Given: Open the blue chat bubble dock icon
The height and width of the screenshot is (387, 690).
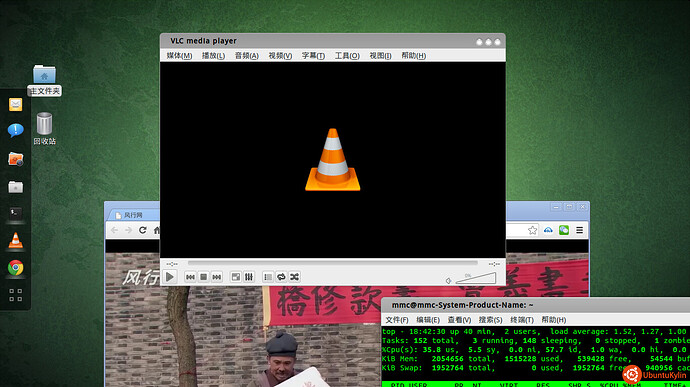Looking at the screenshot, I should (15, 130).
